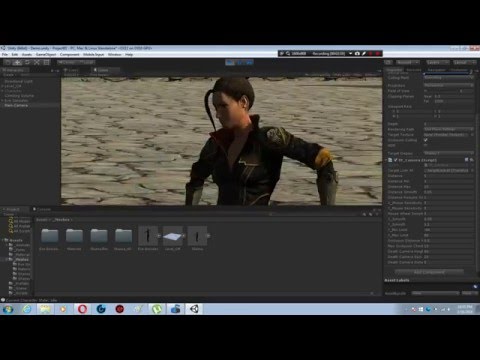Click the Add Component button
The height and width of the screenshot is (360, 480).
[x=429, y=272]
